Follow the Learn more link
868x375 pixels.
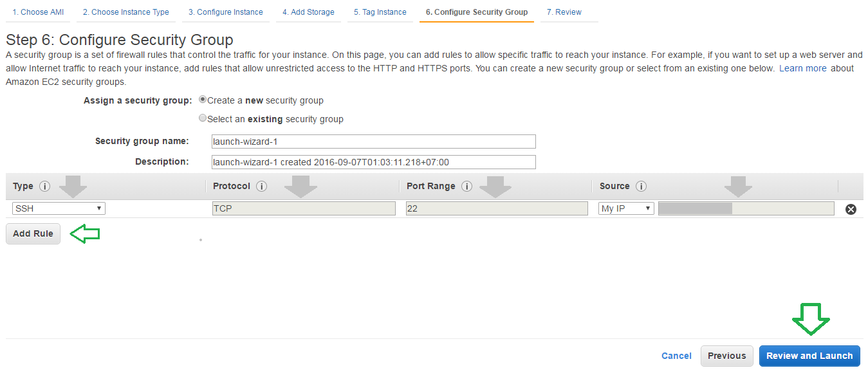(x=802, y=68)
